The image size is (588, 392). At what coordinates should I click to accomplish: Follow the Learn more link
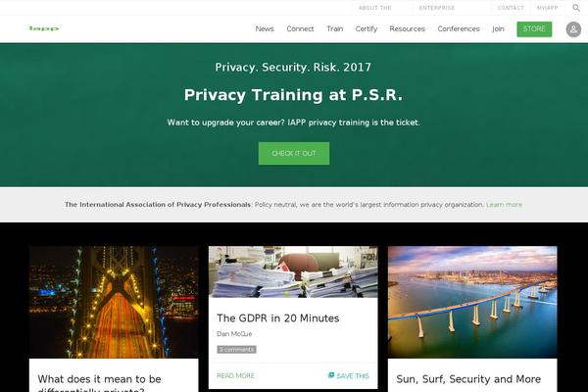click(504, 205)
